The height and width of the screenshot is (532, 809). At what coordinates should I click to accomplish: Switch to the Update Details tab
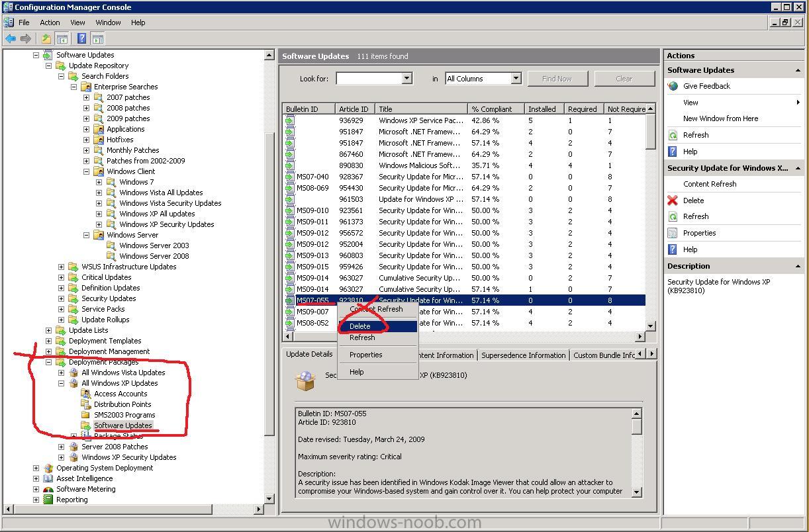(x=309, y=354)
